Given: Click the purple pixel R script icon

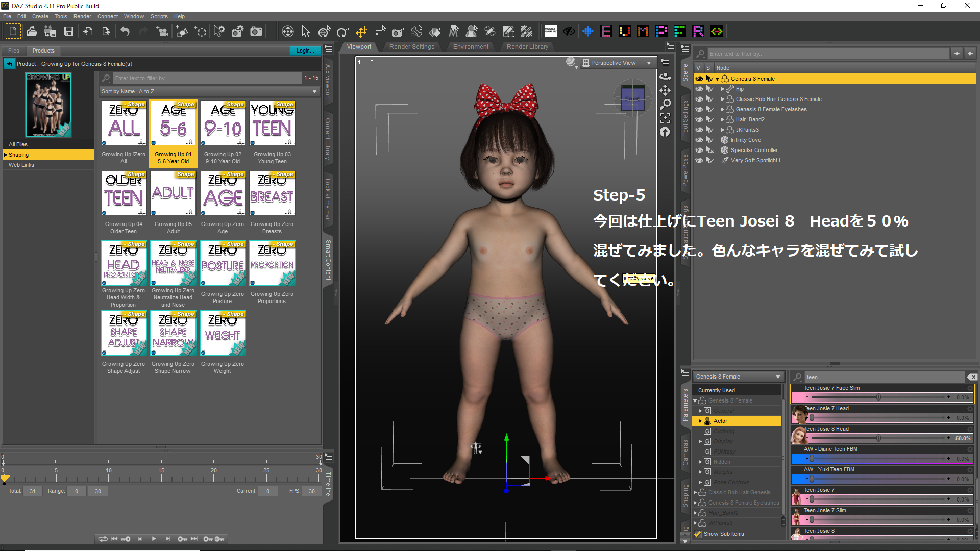Looking at the screenshot, I should (x=698, y=32).
